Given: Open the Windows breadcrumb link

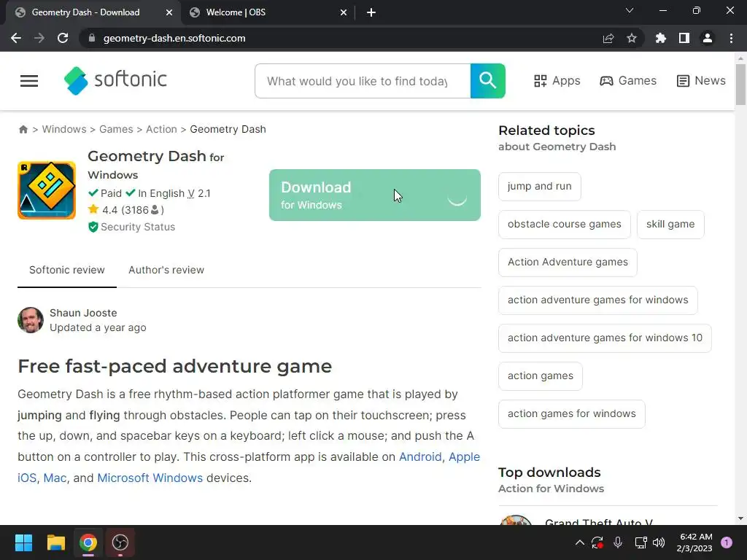Looking at the screenshot, I should [x=64, y=130].
